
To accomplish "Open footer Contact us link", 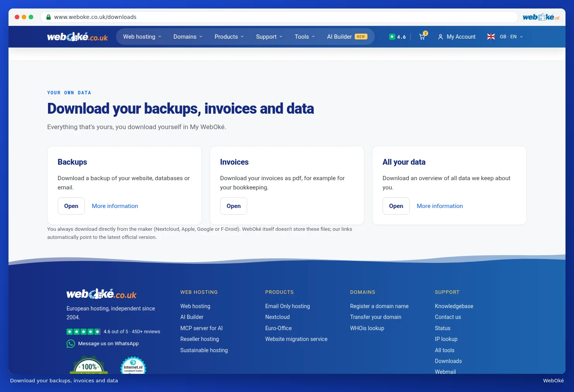I will point(448,317).
